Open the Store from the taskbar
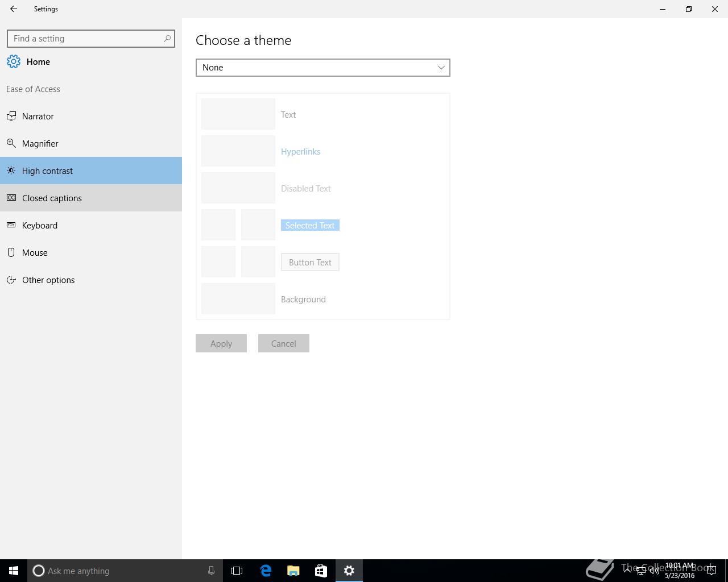Viewport: 728px width, 582px height. point(321,571)
